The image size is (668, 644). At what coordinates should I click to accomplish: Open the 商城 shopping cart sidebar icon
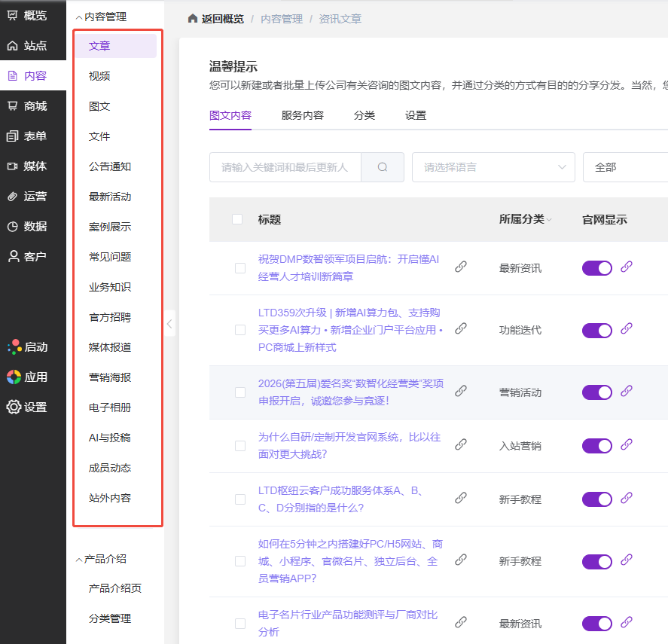pos(13,106)
